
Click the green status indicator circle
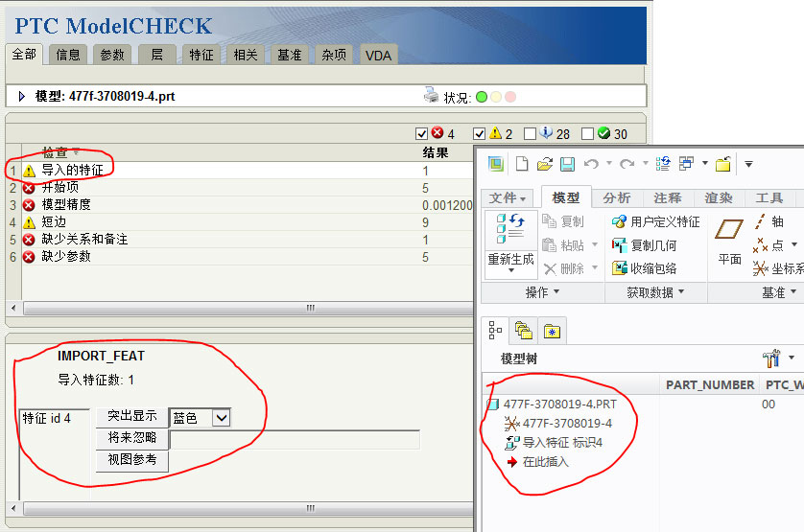[x=482, y=97]
